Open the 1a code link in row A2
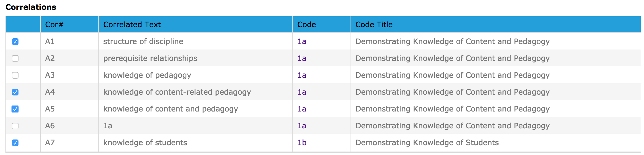This screenshot has width=644, height=155. [x=302, y=58]
